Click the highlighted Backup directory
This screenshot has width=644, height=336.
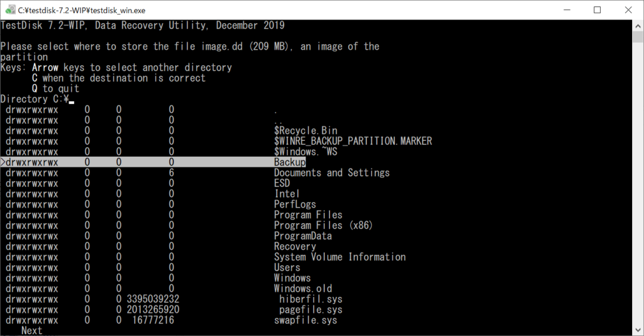tap(153, 162)
